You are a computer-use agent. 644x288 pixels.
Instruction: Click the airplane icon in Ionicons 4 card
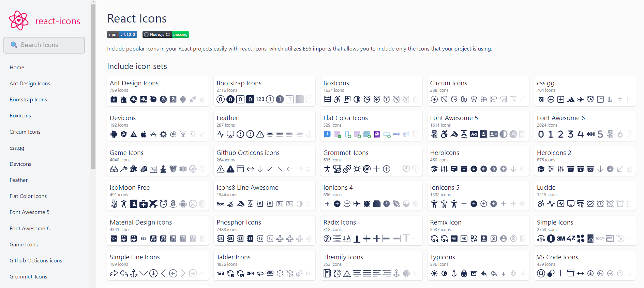(x=357, y=204)
